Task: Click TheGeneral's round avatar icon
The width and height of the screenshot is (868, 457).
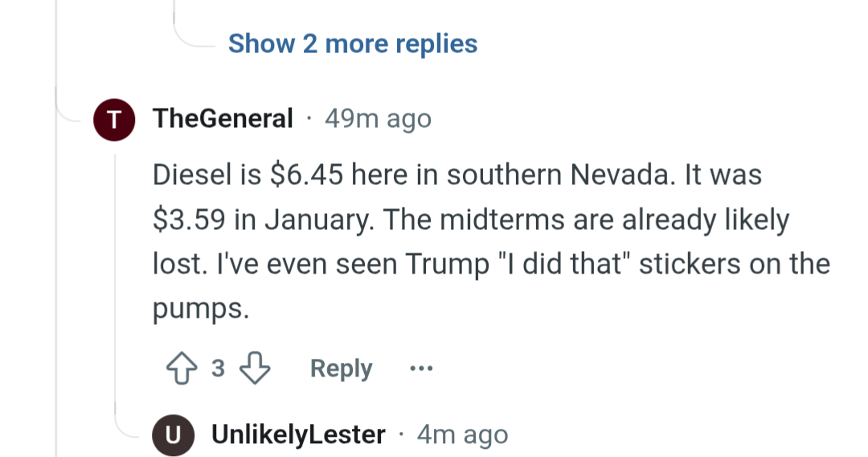Action: click(x=115, y=119)
